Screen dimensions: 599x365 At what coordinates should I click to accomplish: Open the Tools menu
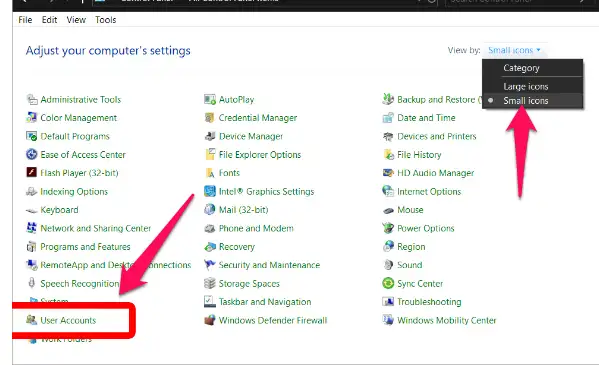105,19
